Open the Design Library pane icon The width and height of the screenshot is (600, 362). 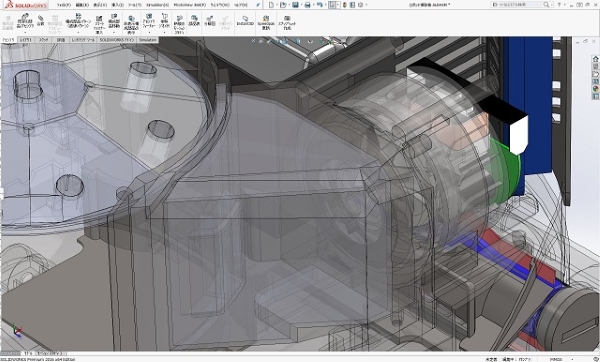pos(595,67)
